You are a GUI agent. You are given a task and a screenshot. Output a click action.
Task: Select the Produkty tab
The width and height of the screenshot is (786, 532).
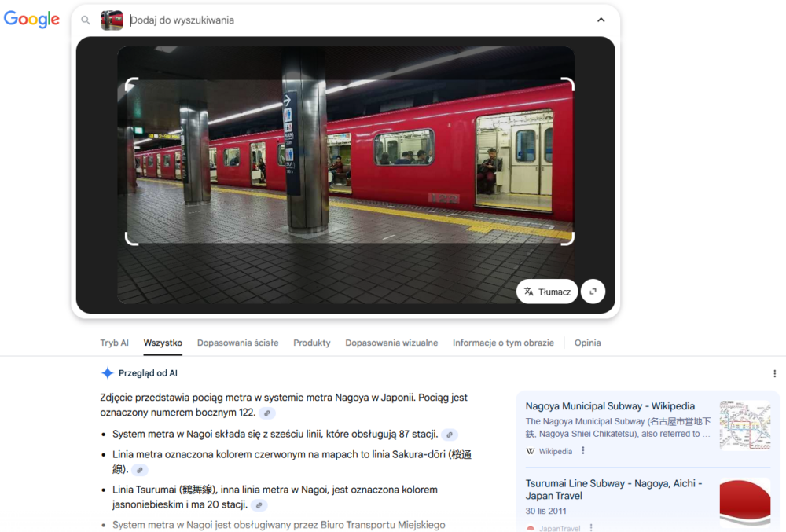pyautogui.click(x=311, y=343)
